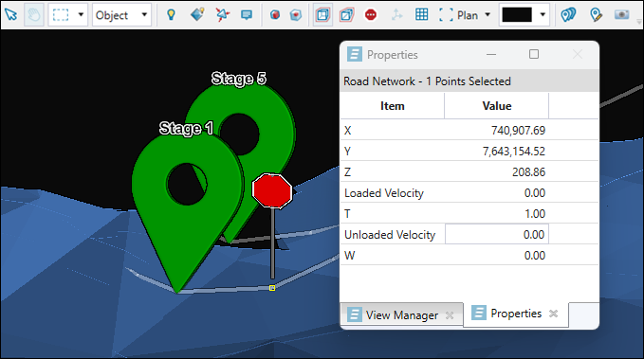Viewport: 644px width, 359px height.
Task: Select the yellow road network point
Action: (272, 288)
